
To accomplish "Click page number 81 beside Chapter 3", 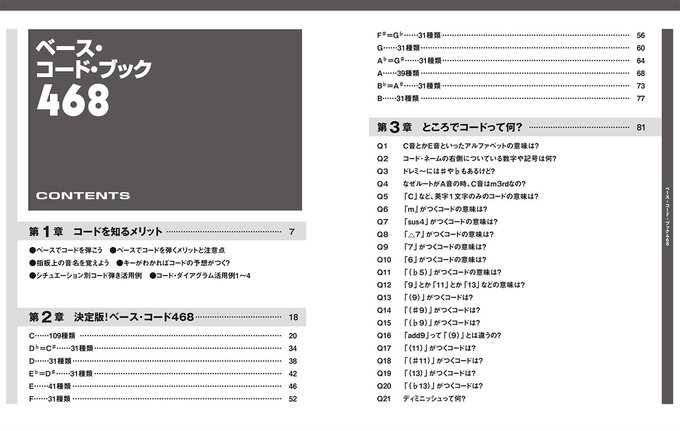I will pos(640,128).
